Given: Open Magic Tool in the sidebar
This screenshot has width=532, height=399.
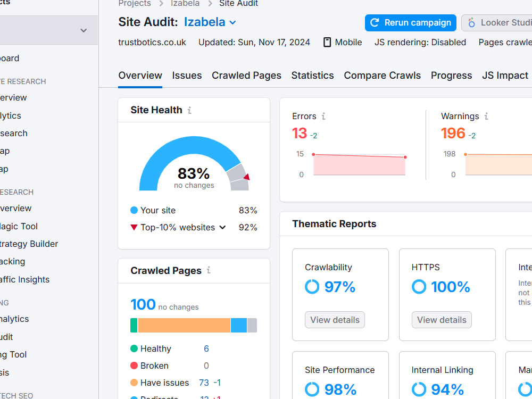Looking at the screenshot, I should [19, 226].
